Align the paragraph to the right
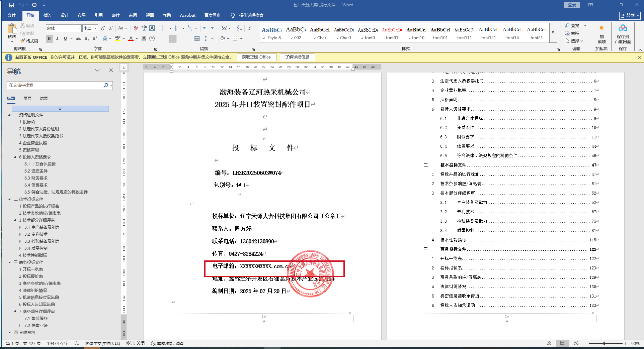 (x=181, y=38)
